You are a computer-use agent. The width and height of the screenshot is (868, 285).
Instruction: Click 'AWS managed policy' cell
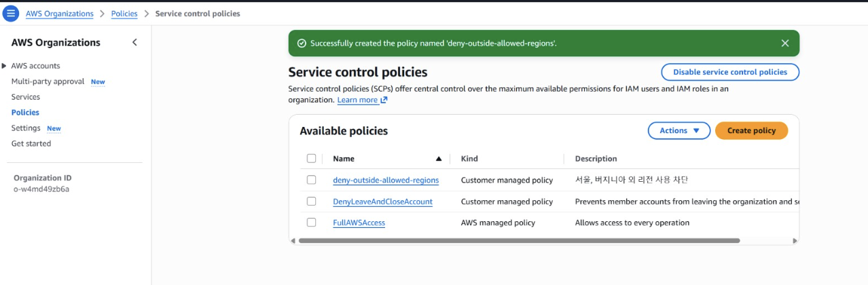point(498,223)
